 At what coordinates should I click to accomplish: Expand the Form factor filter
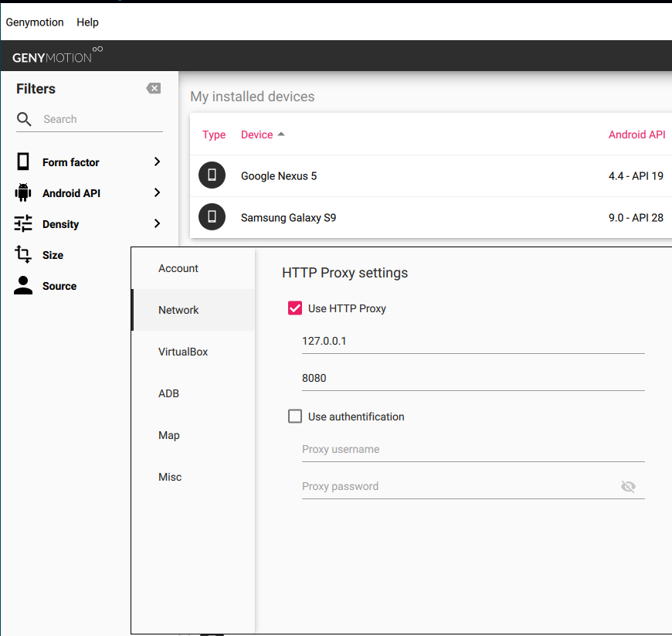point(158,162)
